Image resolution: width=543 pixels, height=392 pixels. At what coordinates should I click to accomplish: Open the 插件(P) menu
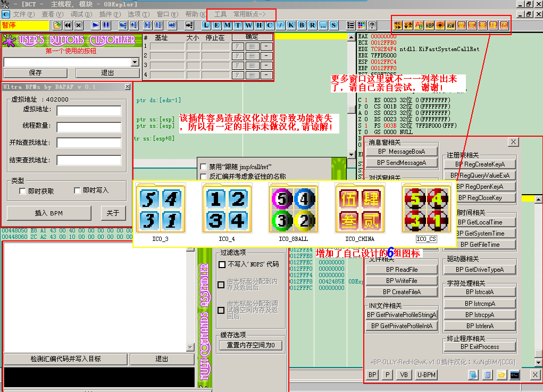coord(110,14)
